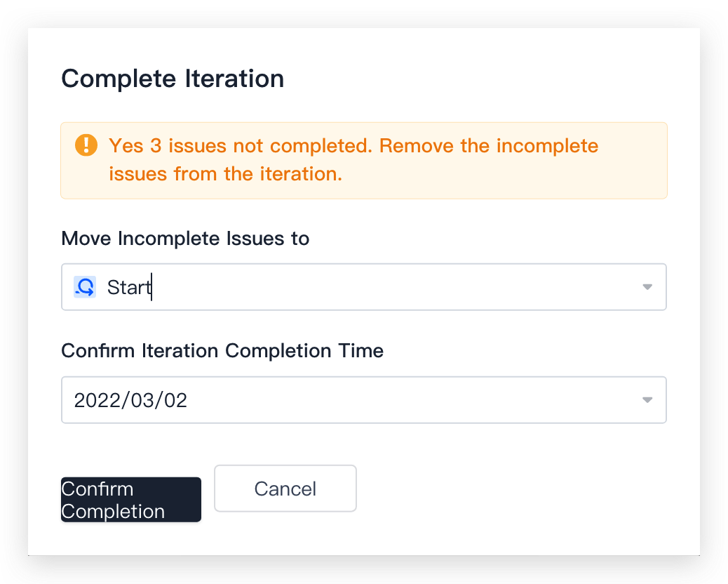Viewport: 728px width, 584px height.
Task: Click the blue iteration cycle icon
Action: tap(85, 286)
